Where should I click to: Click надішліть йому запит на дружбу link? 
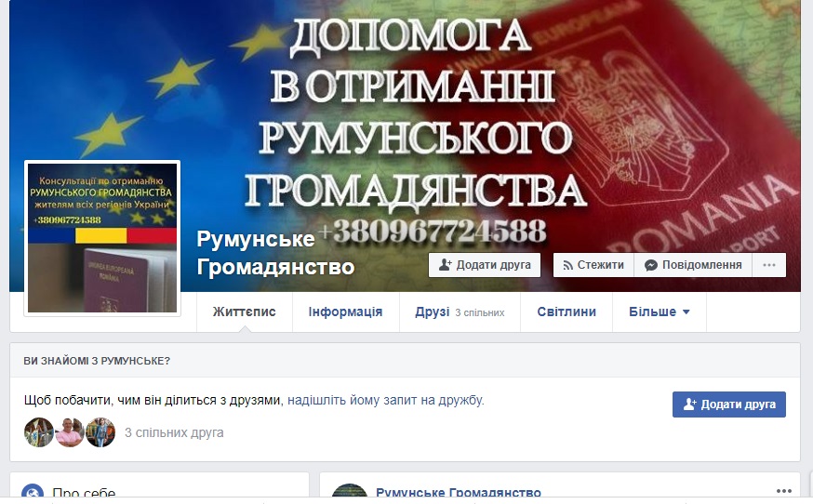click(x=386, y=400)
